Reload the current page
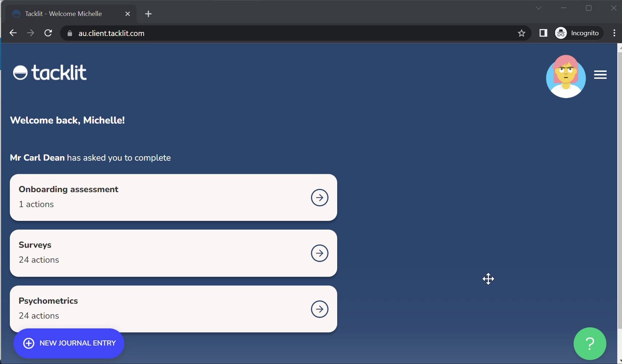Viewport: 622px width, 364px height. click(48, 33)
